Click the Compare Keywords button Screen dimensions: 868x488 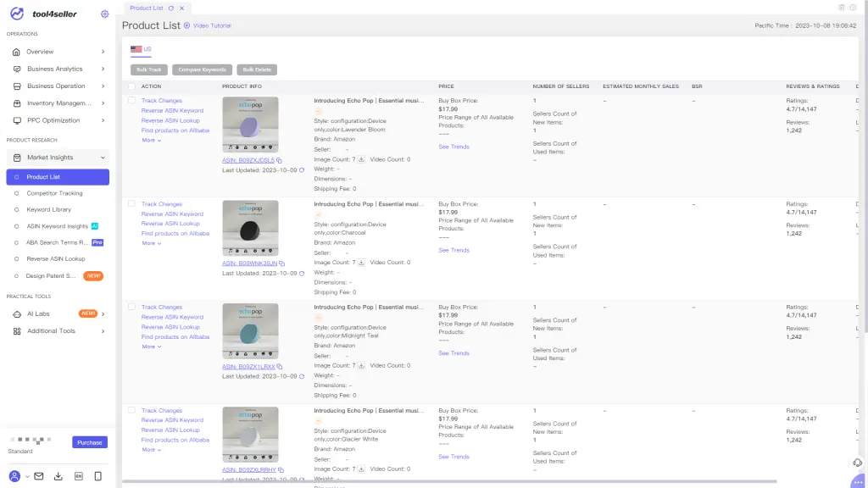pos(203,69)
